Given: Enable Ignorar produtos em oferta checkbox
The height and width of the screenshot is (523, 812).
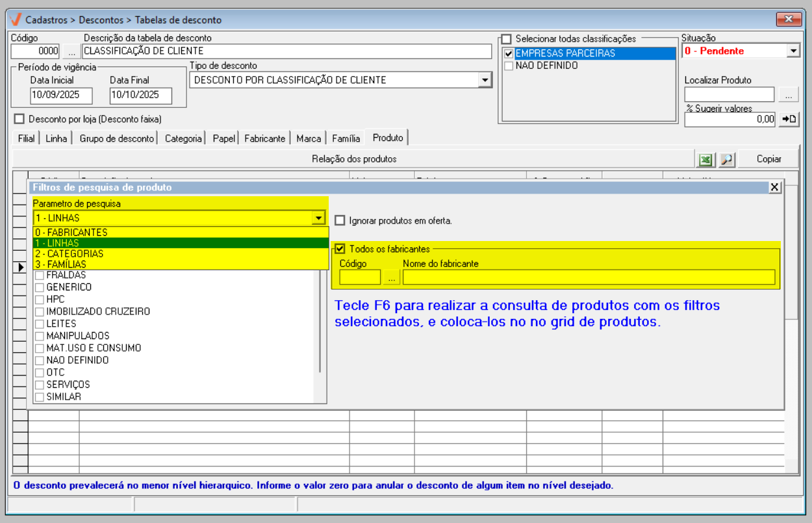Looking at the screenshot, I should (x=340, y=220).
